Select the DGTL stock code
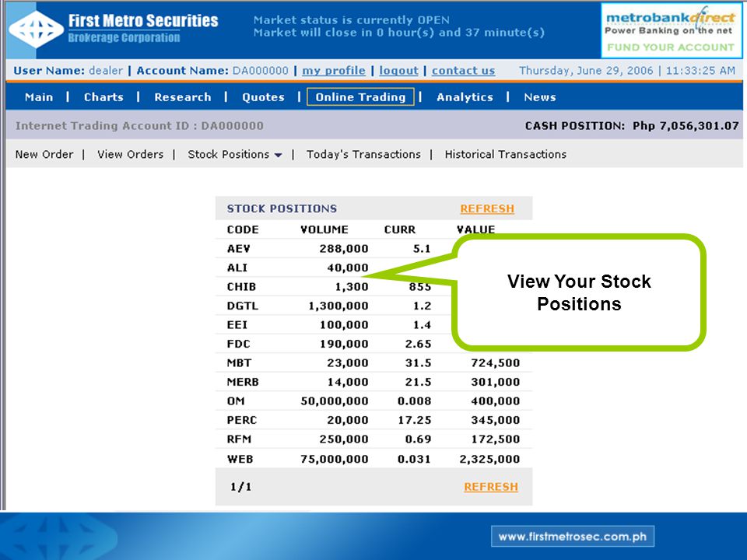Screen dimensions: 747x560 (243, 306)
